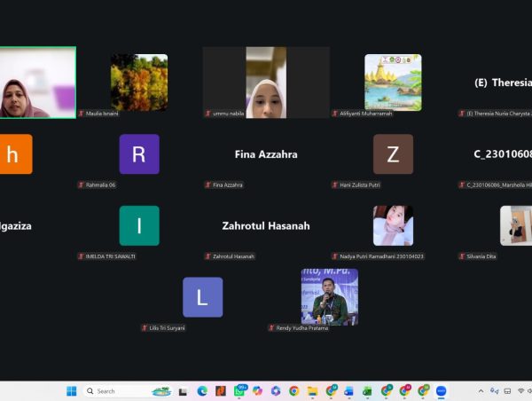Select Silvania Dita's profile photo
The image size is (532, 401).
(516, 225)
